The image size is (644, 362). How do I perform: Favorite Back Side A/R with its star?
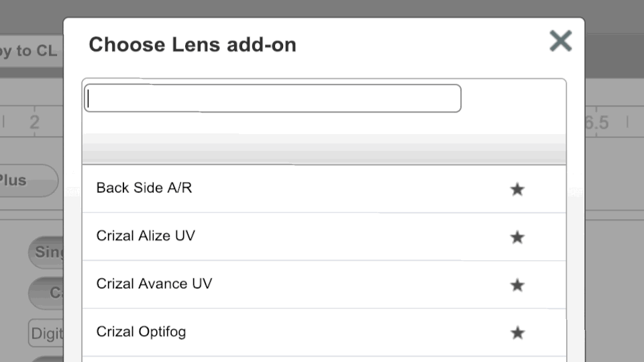pyautogui.click(x=517, y=190)
